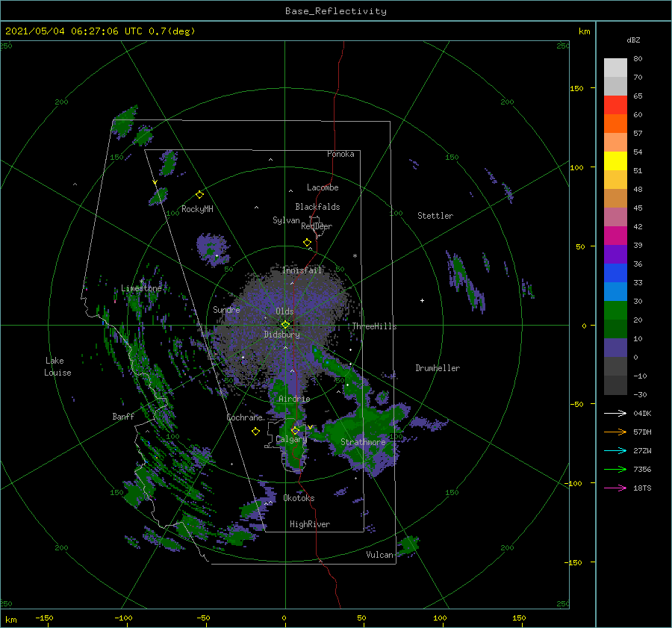The image size is (672, 628).
Task: Select the slate 0-10 dBZ legend swatch
Action: point(615,347)
